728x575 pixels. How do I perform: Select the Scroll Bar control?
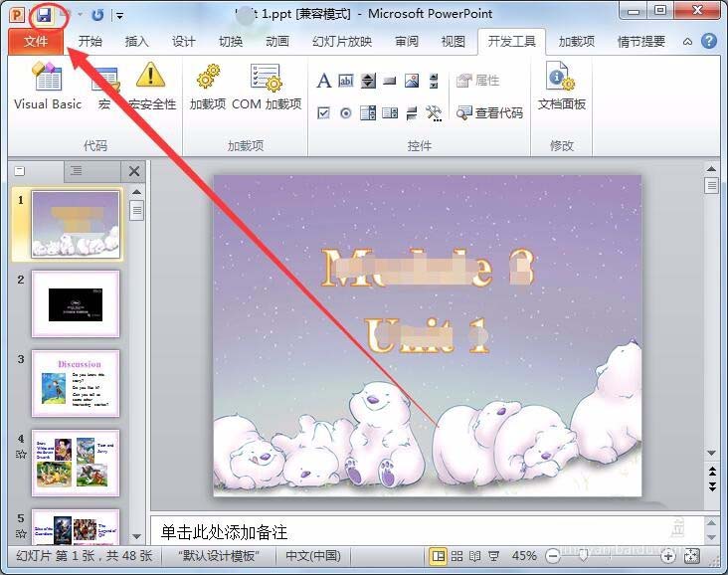pyautogui.click(x=434, y=81)
